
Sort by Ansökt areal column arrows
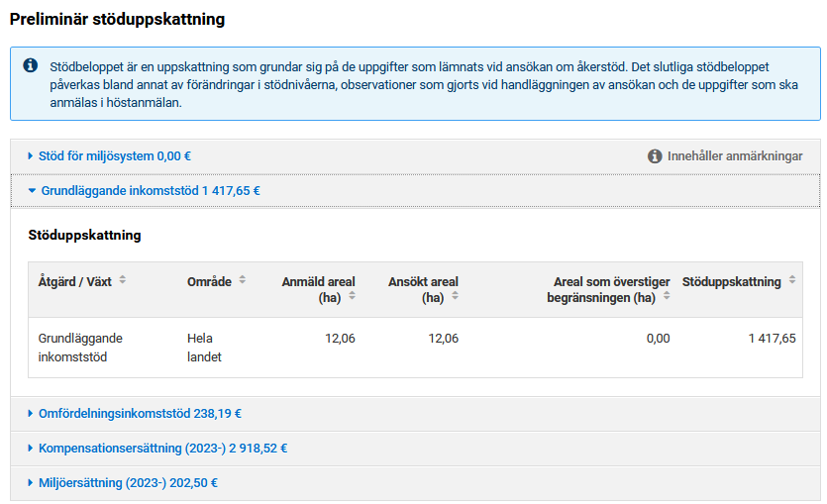tap(455, 296)
